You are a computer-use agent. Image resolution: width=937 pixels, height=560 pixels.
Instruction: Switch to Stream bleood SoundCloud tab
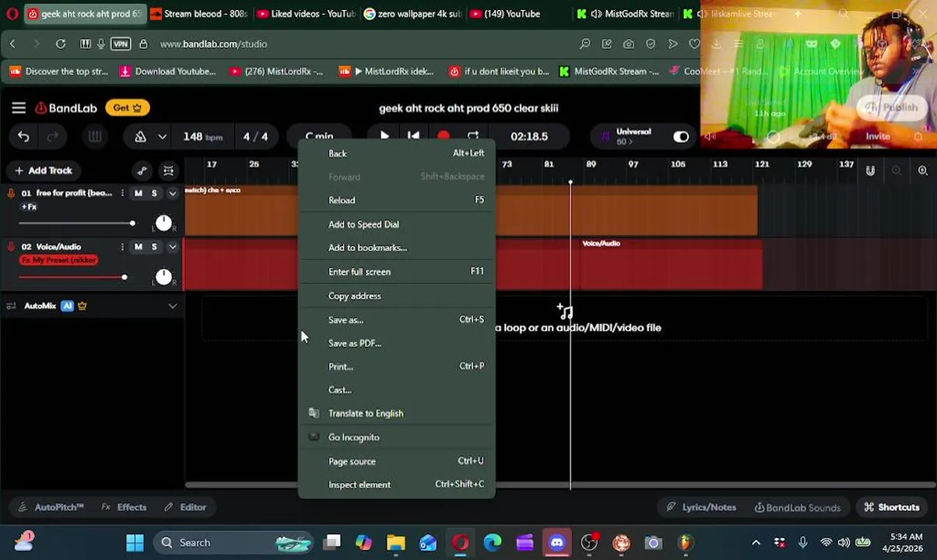coord(198,13)
